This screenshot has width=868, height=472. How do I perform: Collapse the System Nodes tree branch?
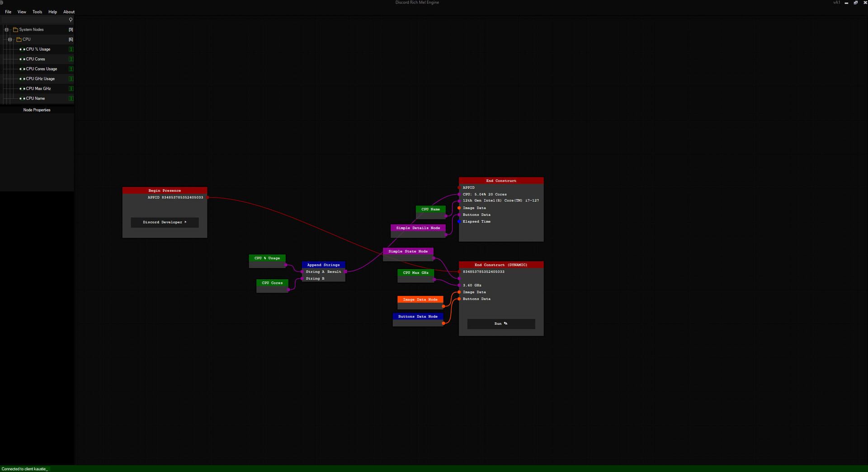click(x=7, y=29)
